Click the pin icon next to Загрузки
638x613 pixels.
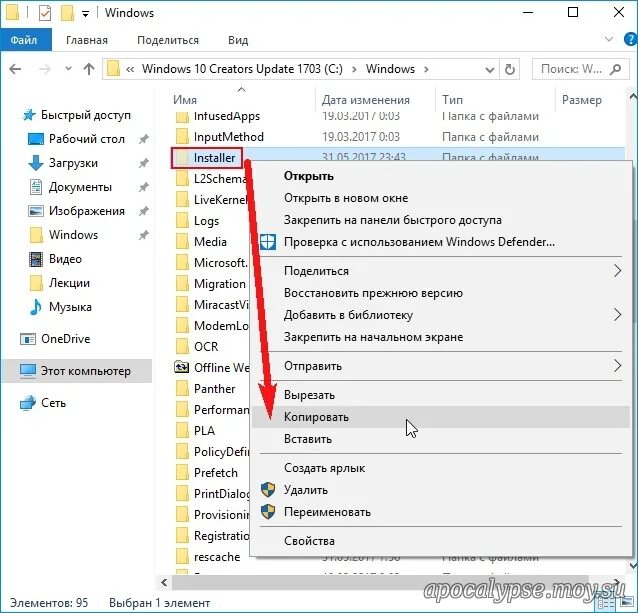click(143, 164)
